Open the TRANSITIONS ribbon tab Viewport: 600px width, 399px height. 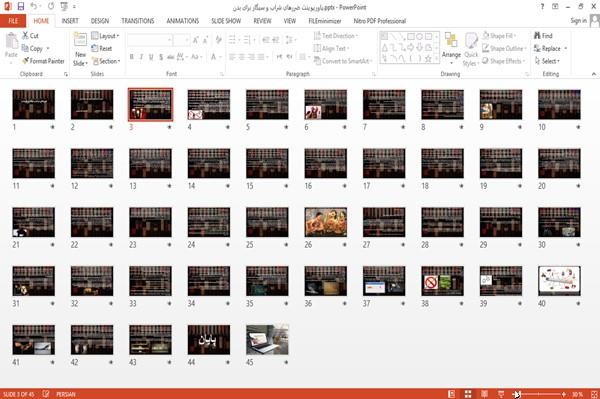(138, 21)
